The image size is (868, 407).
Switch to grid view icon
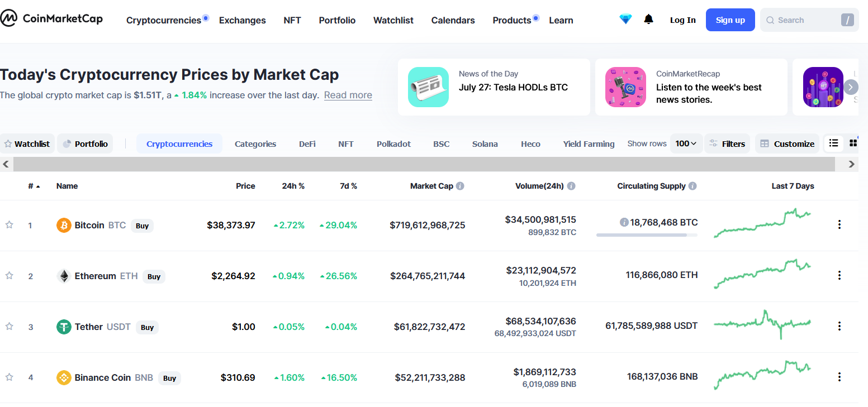[x=853, y=143]
